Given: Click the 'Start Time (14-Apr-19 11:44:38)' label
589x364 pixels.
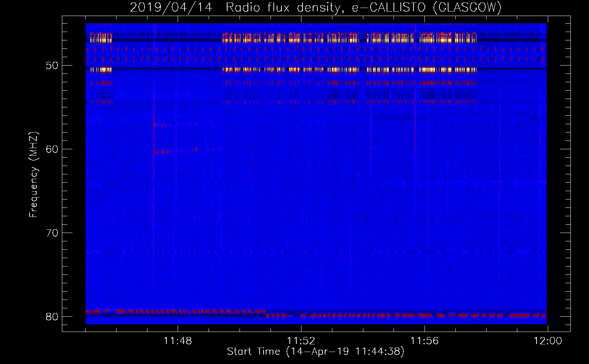Looking at the screenshot, I should (x=316, y=352).
